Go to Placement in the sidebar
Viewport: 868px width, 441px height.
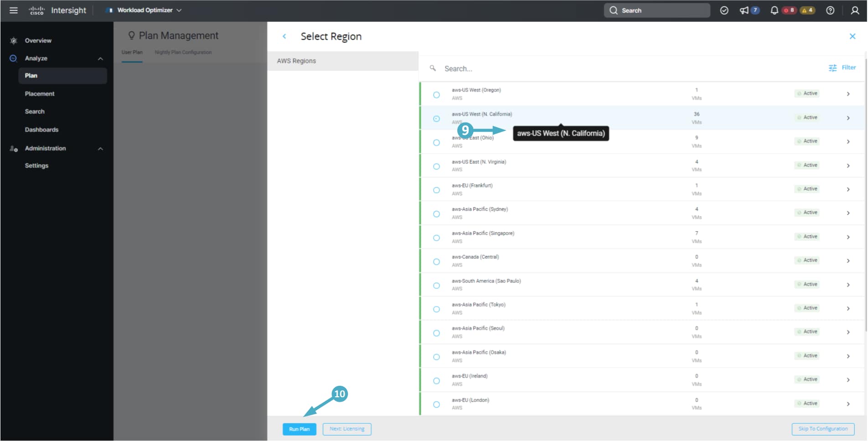(40, 94)
